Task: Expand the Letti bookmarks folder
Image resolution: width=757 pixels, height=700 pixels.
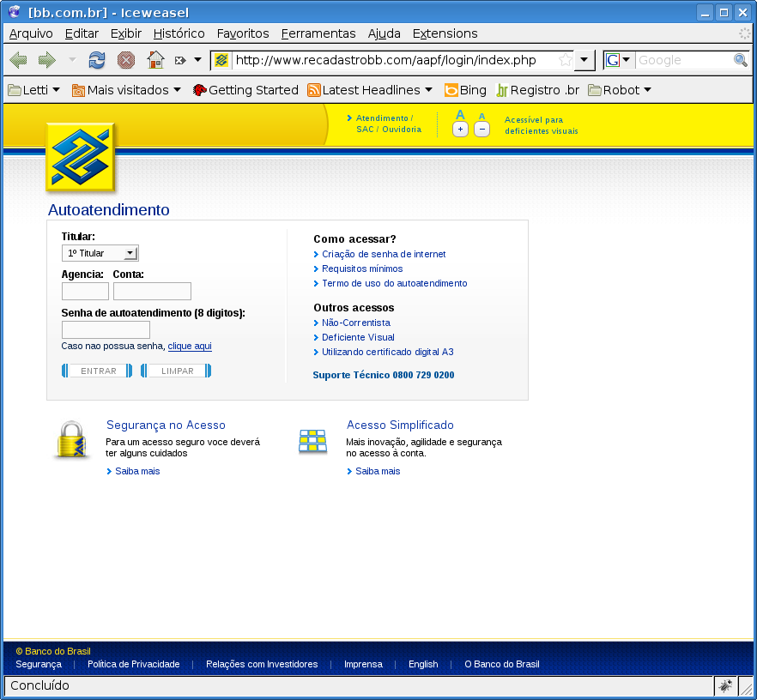Action: [33, 90]
